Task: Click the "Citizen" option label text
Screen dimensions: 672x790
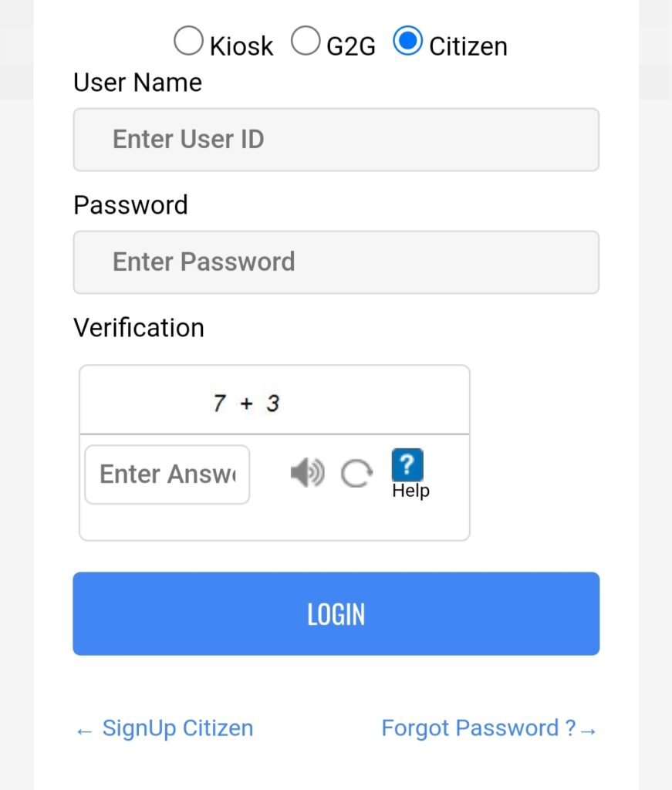Action: coord(468,46)
